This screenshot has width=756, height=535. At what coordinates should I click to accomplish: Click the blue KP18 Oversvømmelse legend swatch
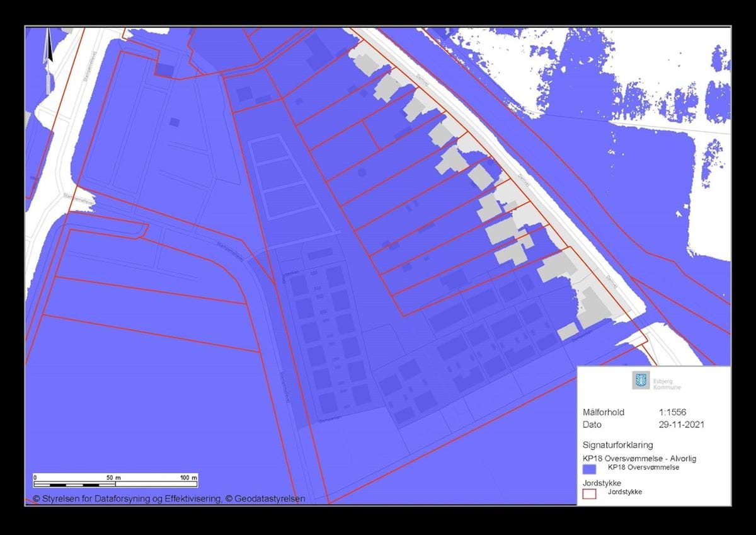(589, 469)
